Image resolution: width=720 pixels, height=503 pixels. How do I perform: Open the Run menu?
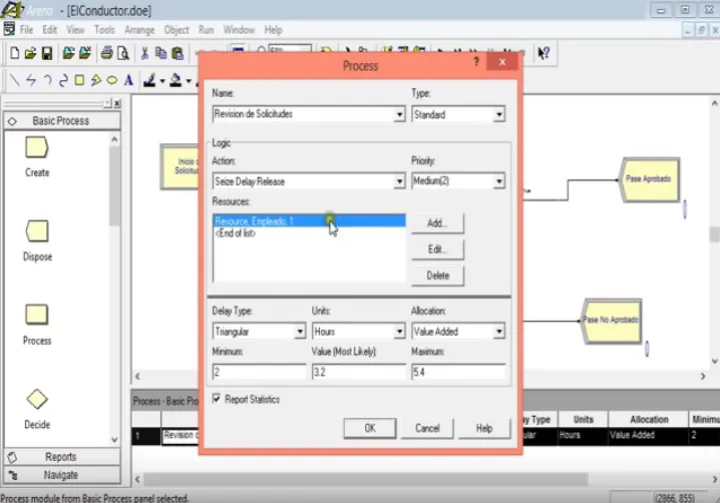click(x=206, y=30)
